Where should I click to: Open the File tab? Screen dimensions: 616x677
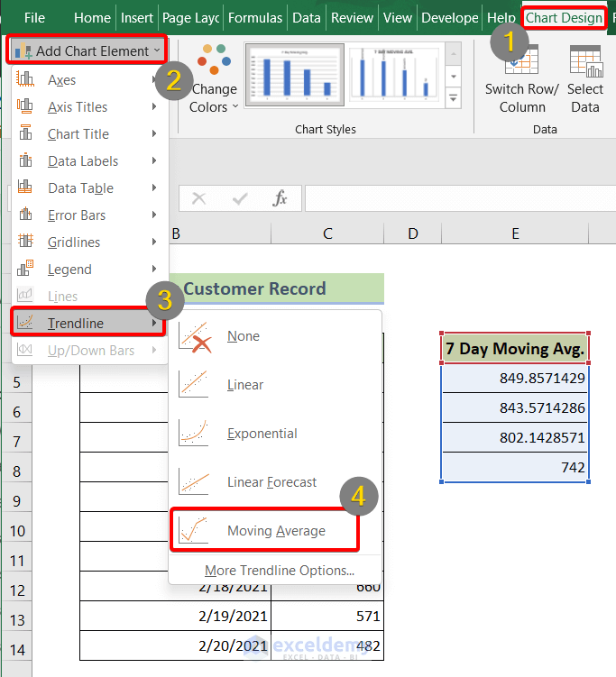tap(34, 18)
